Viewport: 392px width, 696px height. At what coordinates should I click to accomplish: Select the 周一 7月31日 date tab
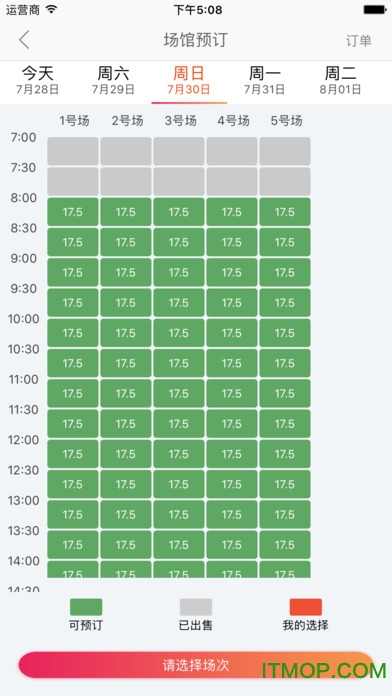[x=265, y=80]
